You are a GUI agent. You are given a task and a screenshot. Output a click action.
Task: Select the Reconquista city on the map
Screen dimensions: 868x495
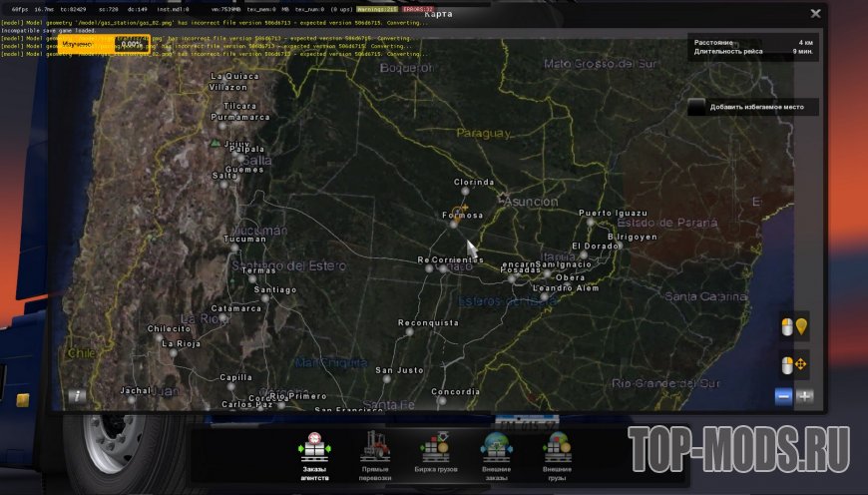[410, 332]
